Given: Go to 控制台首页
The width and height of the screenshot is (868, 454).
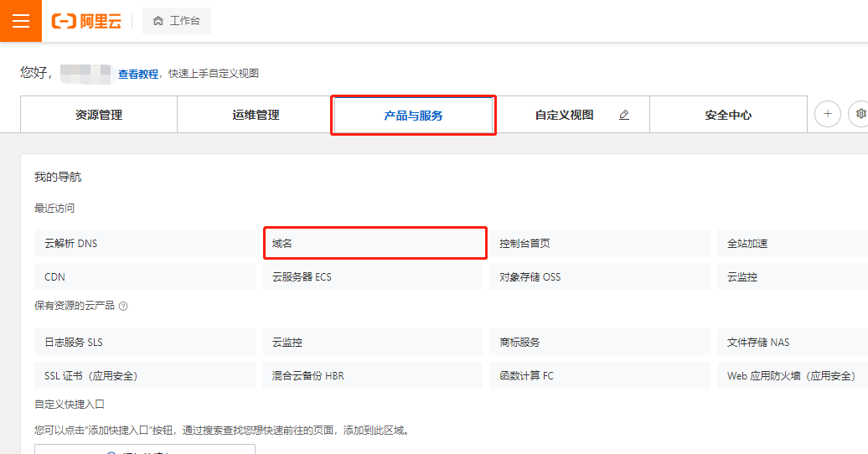Looking at the screenshot, I should coord(600,243).
